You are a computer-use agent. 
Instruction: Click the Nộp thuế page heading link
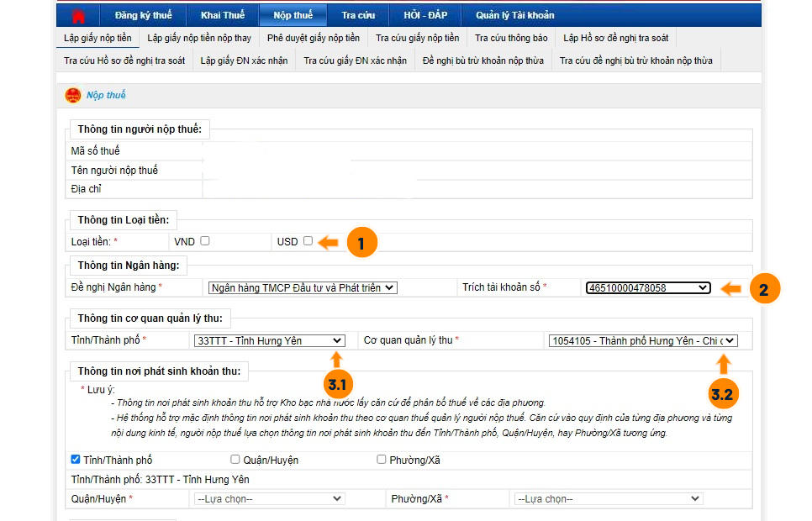coord(106,95)
